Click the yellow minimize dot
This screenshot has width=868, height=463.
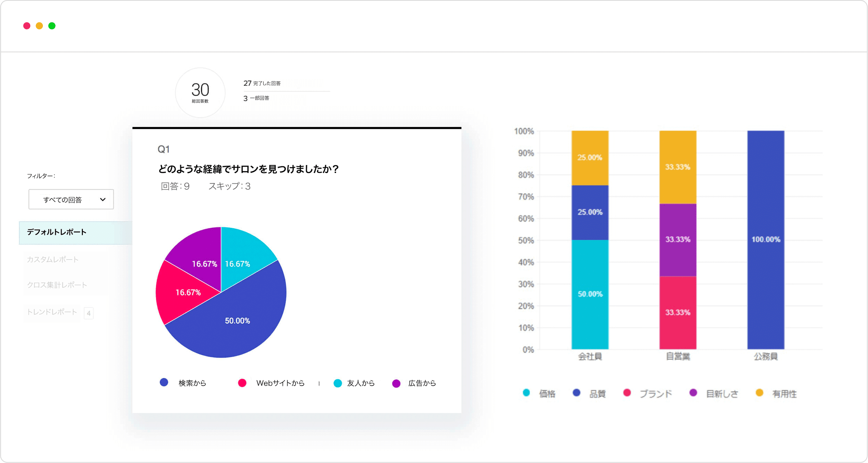(x=39, y=26)
